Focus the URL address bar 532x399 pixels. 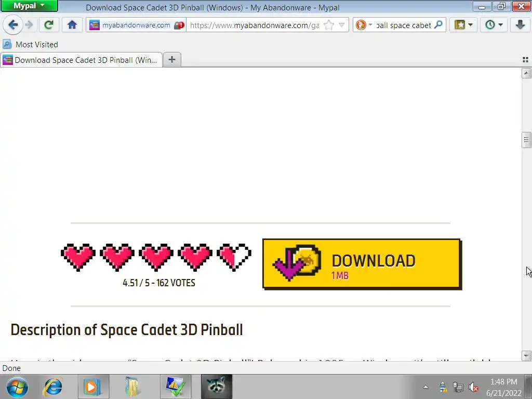[x=255, y=25]
